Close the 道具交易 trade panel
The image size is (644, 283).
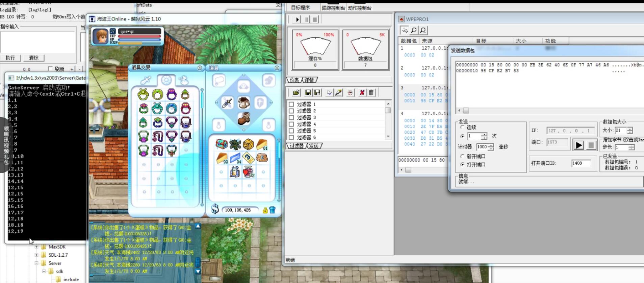click(x=200, y=68)
